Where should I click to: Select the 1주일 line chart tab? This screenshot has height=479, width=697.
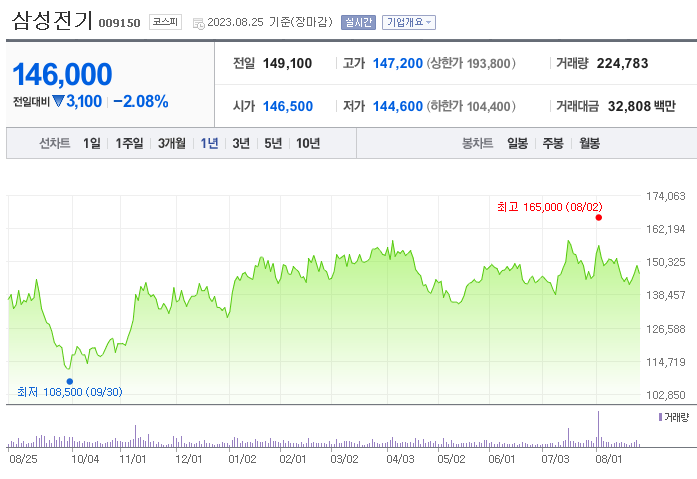click(129, 143)
